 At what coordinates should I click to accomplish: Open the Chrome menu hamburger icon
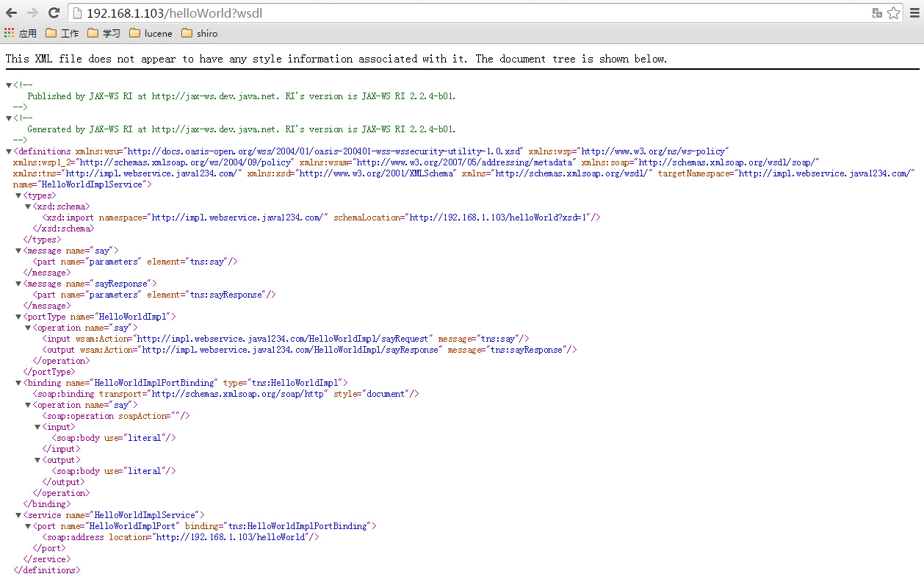[914, 13]
